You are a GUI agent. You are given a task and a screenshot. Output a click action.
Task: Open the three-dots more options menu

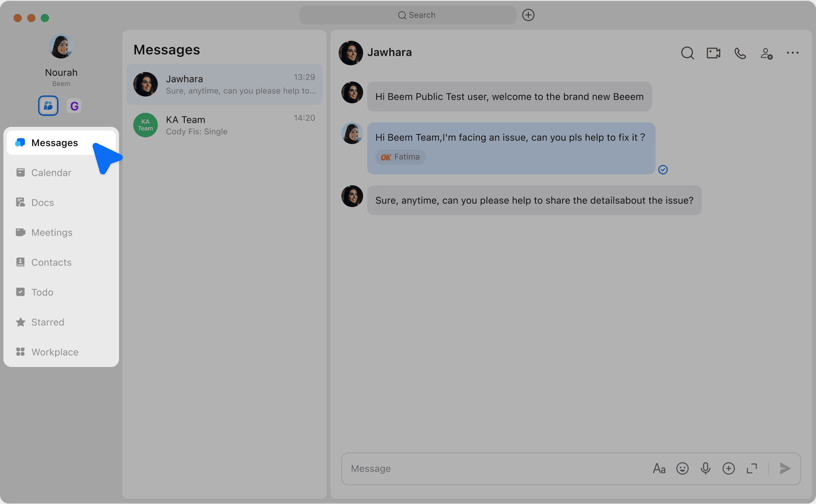pos(793,53)
